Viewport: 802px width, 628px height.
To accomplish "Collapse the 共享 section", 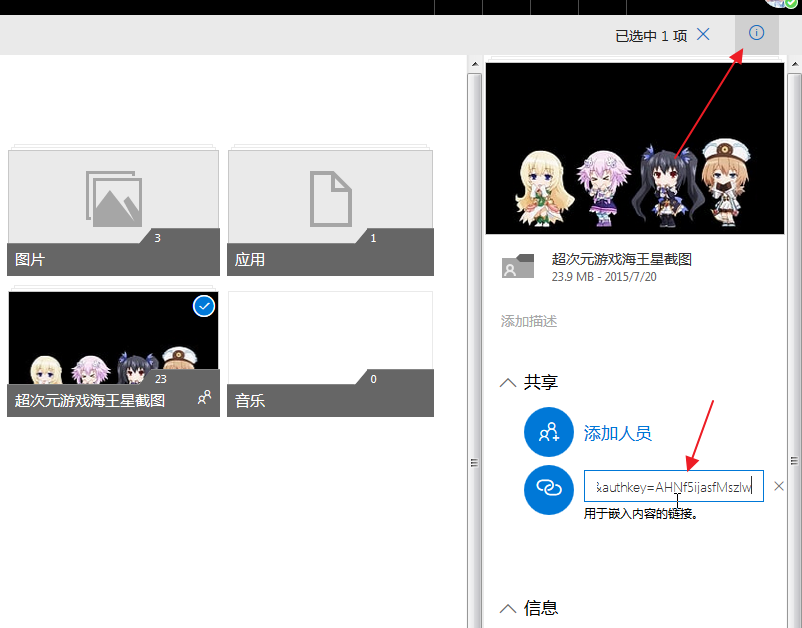I will coord(508,382).
